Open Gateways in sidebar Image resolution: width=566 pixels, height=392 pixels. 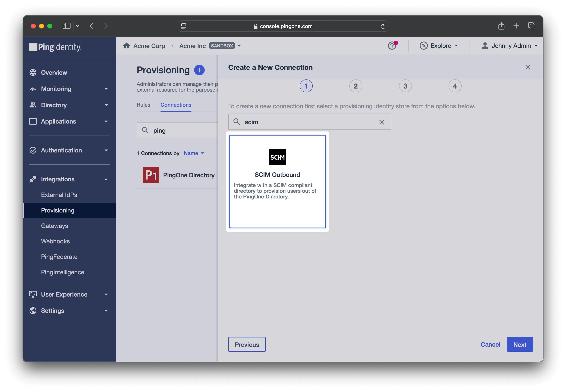(x=55, y=226)
